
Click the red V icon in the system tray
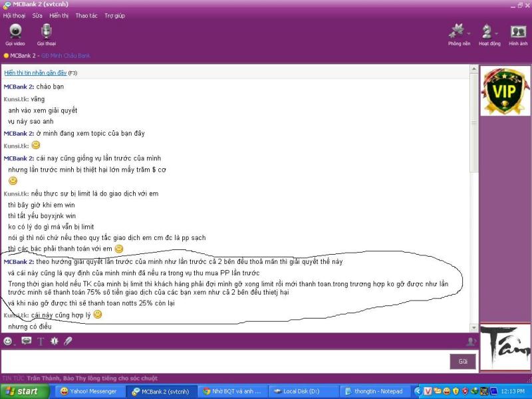tap(428, 391)
